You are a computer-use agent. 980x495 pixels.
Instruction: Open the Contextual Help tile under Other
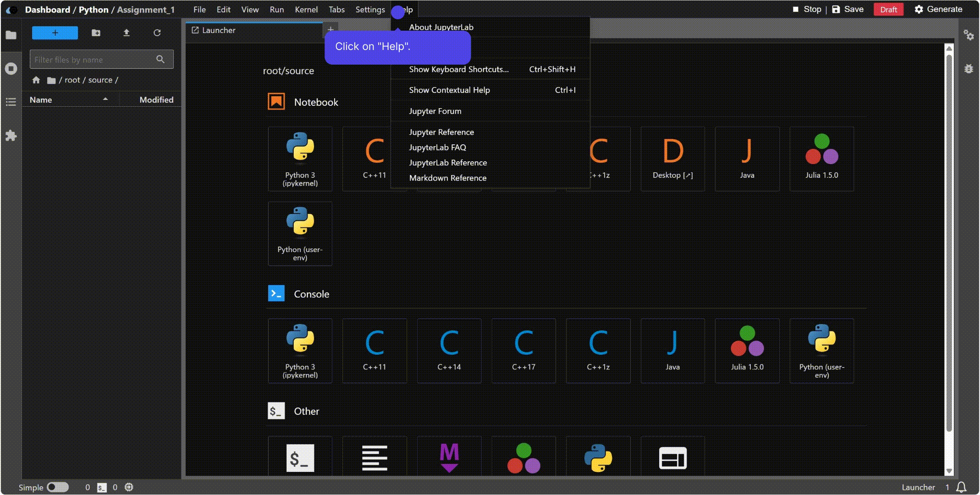tap(673, 456)
